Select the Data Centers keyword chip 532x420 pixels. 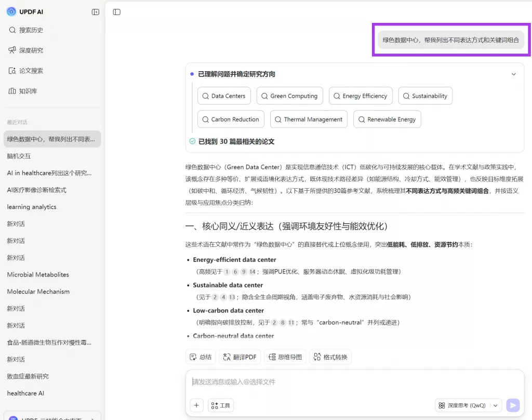click(224, 96)
